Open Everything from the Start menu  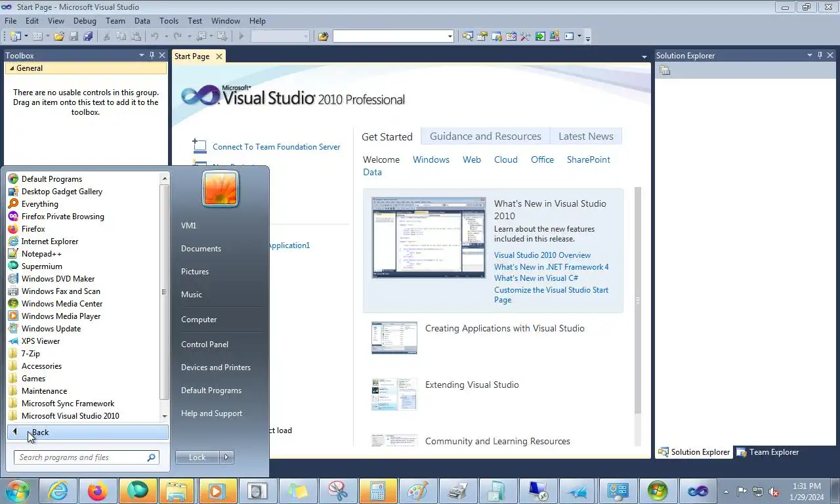click(x=87, y=204)
